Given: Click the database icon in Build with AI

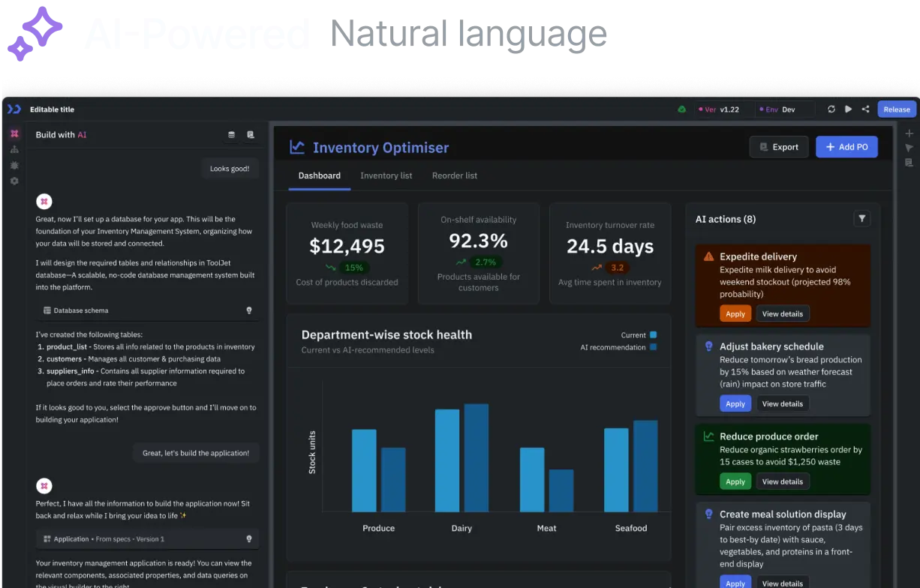Looking at the screenshot, I should [x=231, y=135].
